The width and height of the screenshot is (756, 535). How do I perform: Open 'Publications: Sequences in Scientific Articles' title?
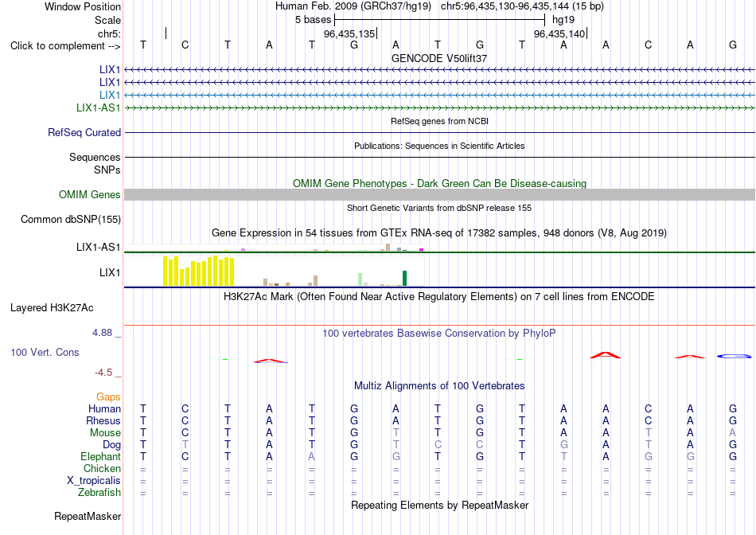tap(439, 146)
